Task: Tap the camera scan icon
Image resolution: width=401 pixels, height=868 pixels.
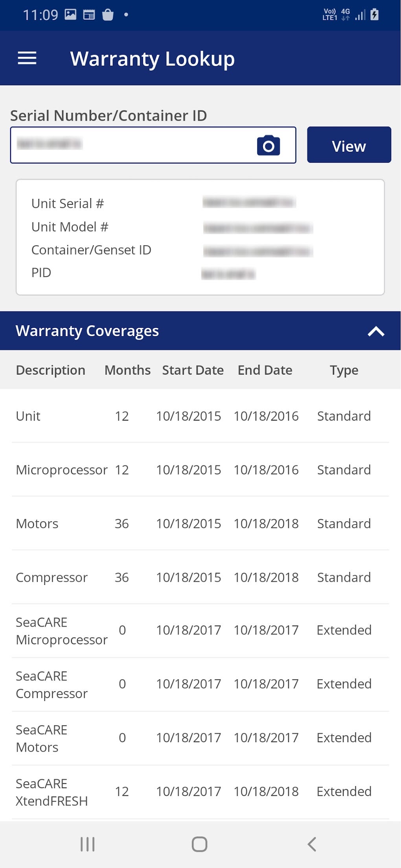Action: [269, 145]
